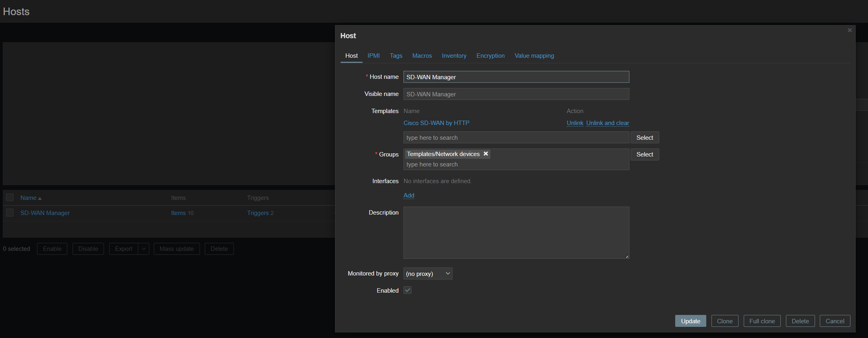This screenshot has height=338, width=868.
Task: Click in the Description text area
Action: (x=516, y=232)
